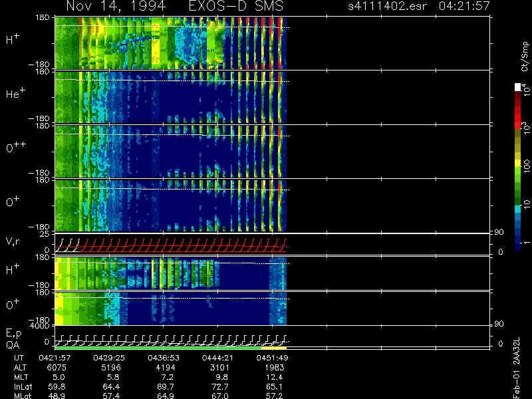Viewport: 532px width, 399px height.
Task: Click the white top of the color bar
Action: point(518,87)
